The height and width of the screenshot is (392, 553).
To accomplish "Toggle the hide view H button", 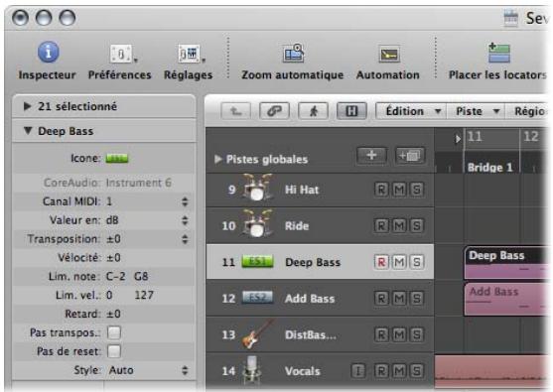I will tap(351, 111).
